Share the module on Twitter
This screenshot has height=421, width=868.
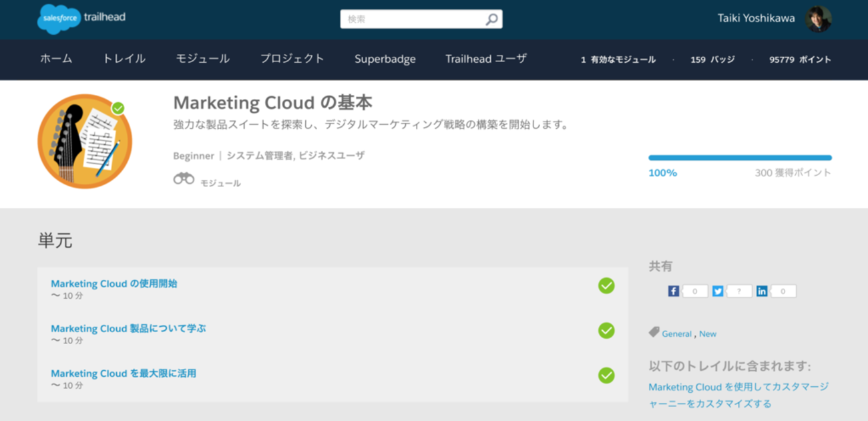(x=718, y=291)
